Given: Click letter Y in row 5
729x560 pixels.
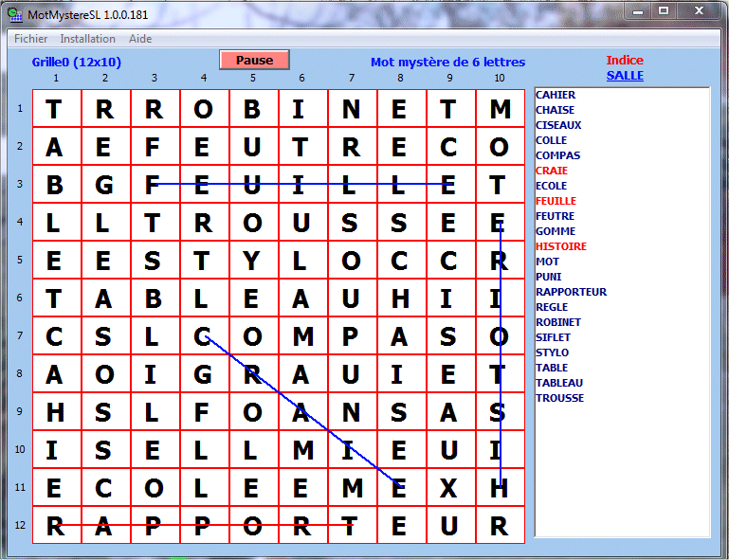Looking at the screenshot, I should click(253, 261).
